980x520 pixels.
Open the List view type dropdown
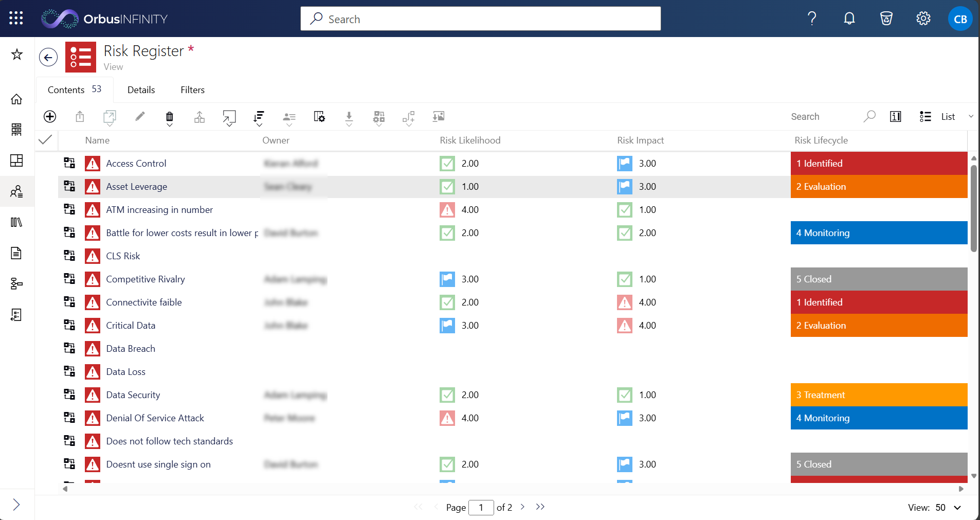tap(947, 117)
